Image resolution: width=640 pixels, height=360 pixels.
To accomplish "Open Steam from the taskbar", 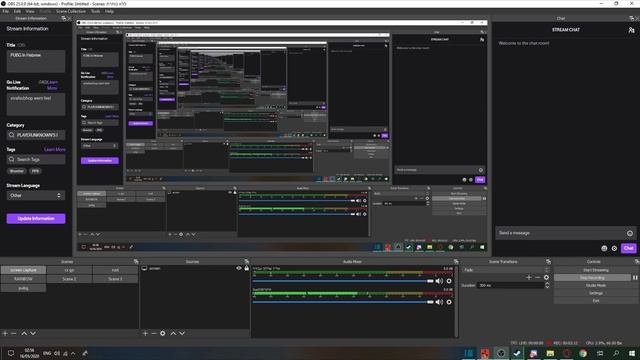I will point(517,353).
